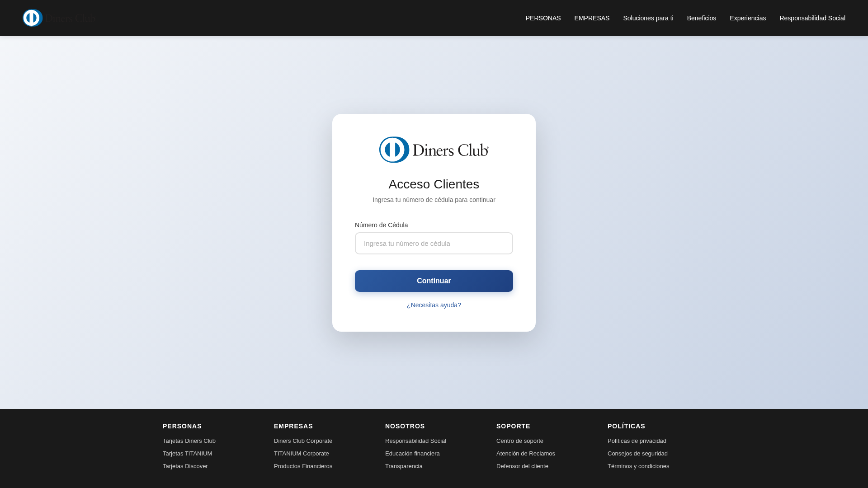This screenshot has width=868, height=488.
Task: Open Diners Club Corporate footer link
Action: point(303,441)
